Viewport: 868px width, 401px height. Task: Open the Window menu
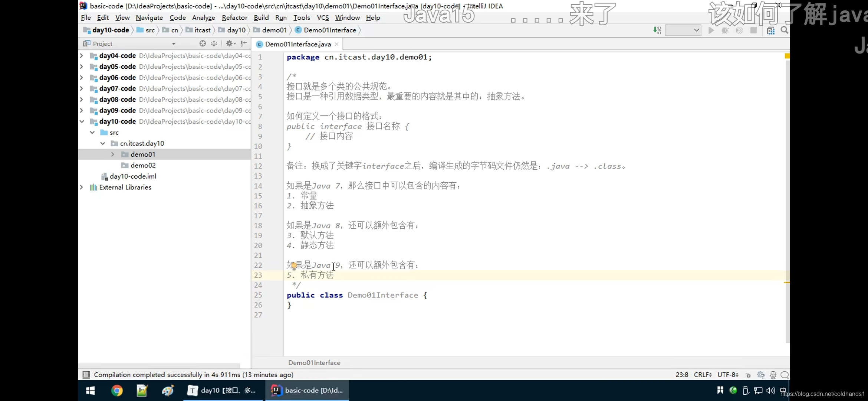point(347,17)
